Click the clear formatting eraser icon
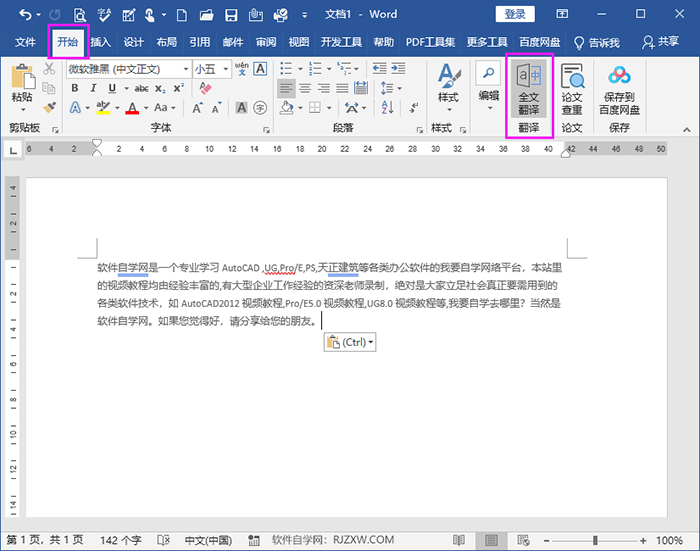The height and width of the screenshot is (551, 700). [206, 88]
